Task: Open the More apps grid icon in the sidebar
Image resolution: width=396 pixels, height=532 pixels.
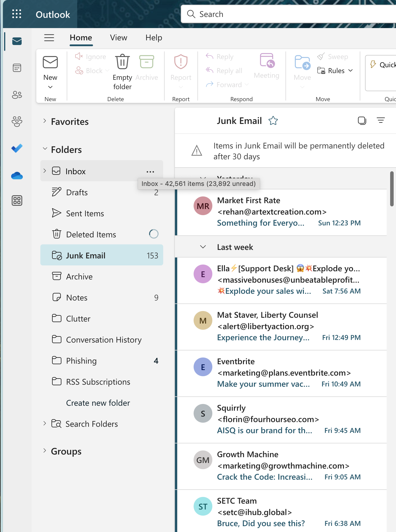Action: [x=17, y=201]
